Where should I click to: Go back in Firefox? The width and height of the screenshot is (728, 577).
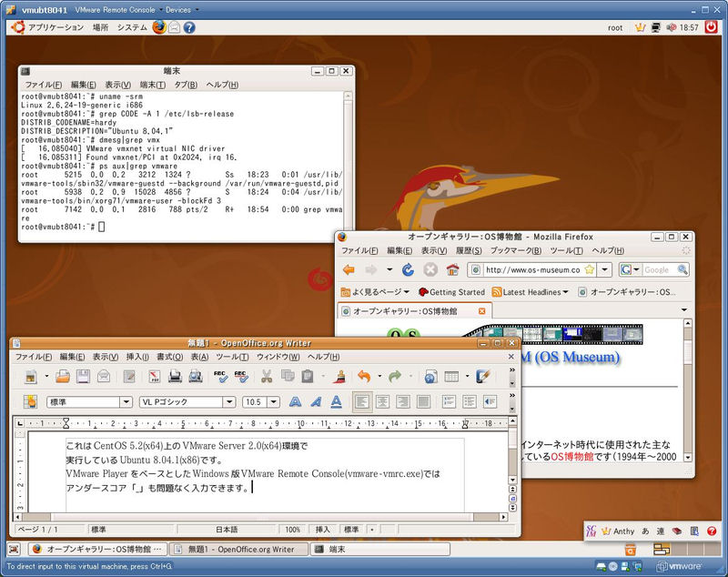[x=349, y=269]
